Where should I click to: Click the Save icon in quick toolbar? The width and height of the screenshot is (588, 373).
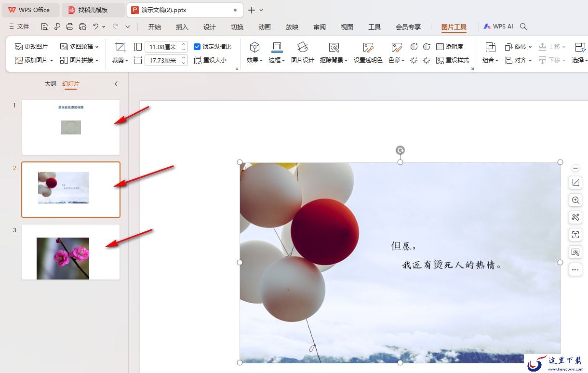click(45, 27)
